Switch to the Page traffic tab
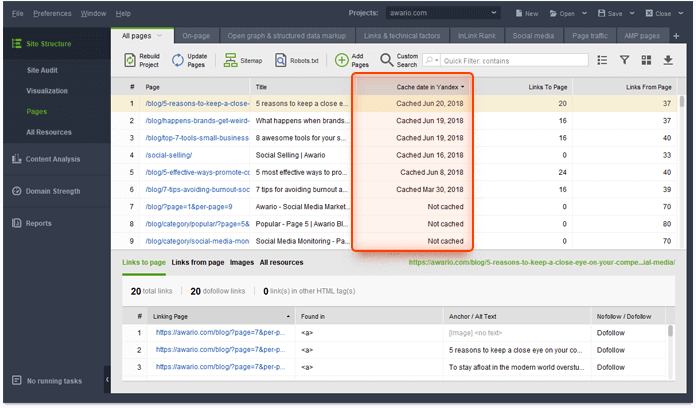This screenshot has width=696, height=408. pyautogui.click(x=589, y=36)
